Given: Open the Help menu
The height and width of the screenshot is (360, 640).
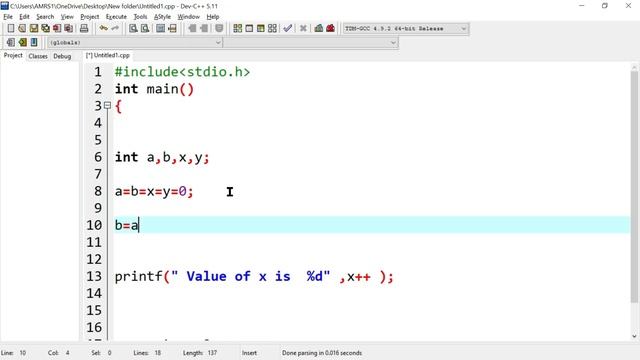Looking at the screenshot, I should [213, 17].
